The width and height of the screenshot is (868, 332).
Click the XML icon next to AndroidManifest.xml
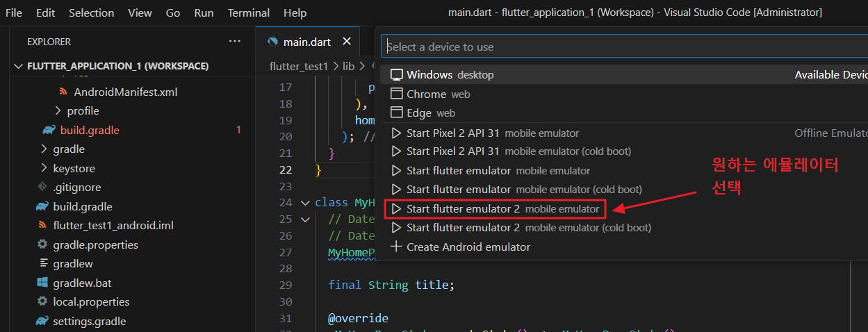tap(64, 92)
